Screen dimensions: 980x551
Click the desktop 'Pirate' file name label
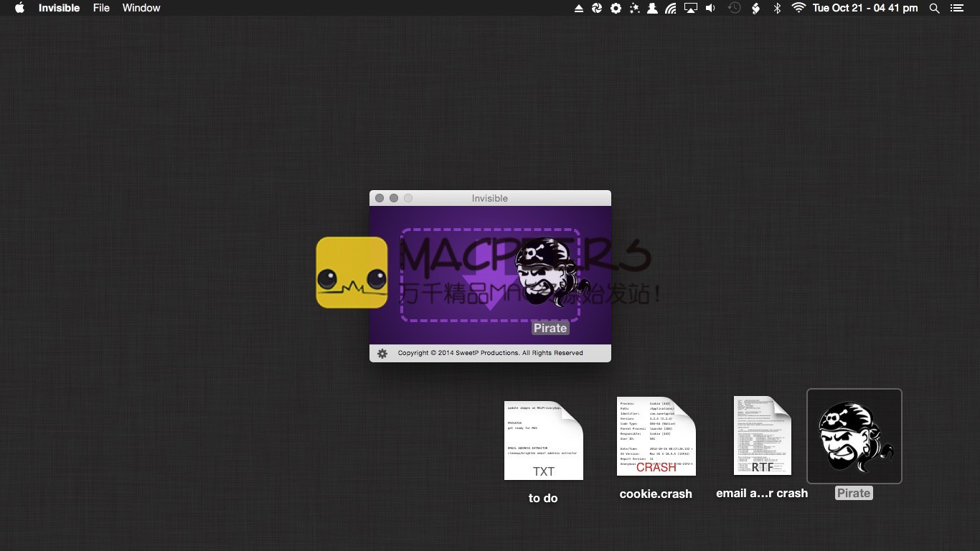tap(854, 493)
